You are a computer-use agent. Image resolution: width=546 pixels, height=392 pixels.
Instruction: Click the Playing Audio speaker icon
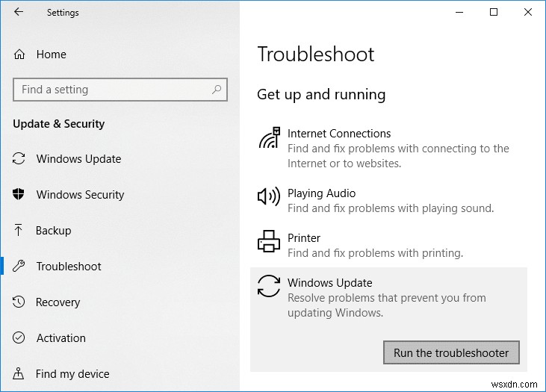coord(269,197)
